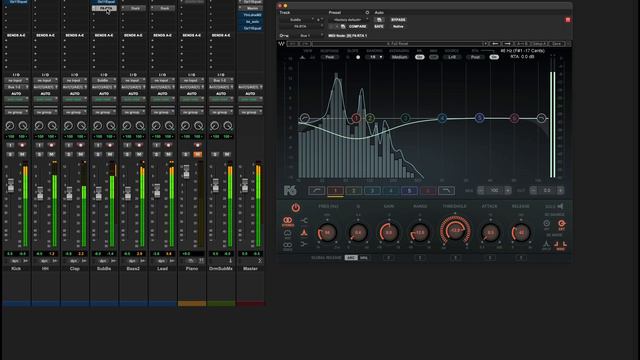Select F6 band 6 node on EQ graph
The image size is (640, 360).
click(515, 118)
